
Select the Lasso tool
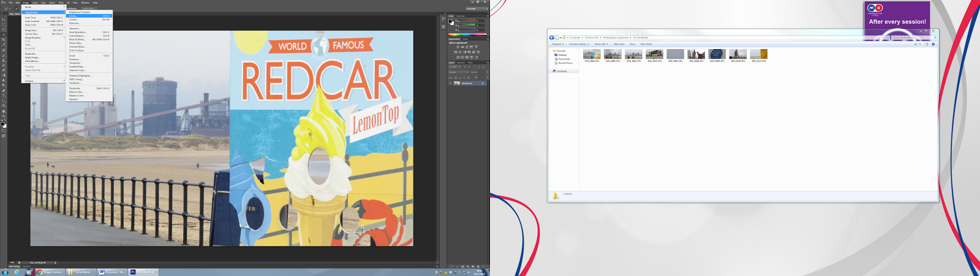[x=4, y=29]
